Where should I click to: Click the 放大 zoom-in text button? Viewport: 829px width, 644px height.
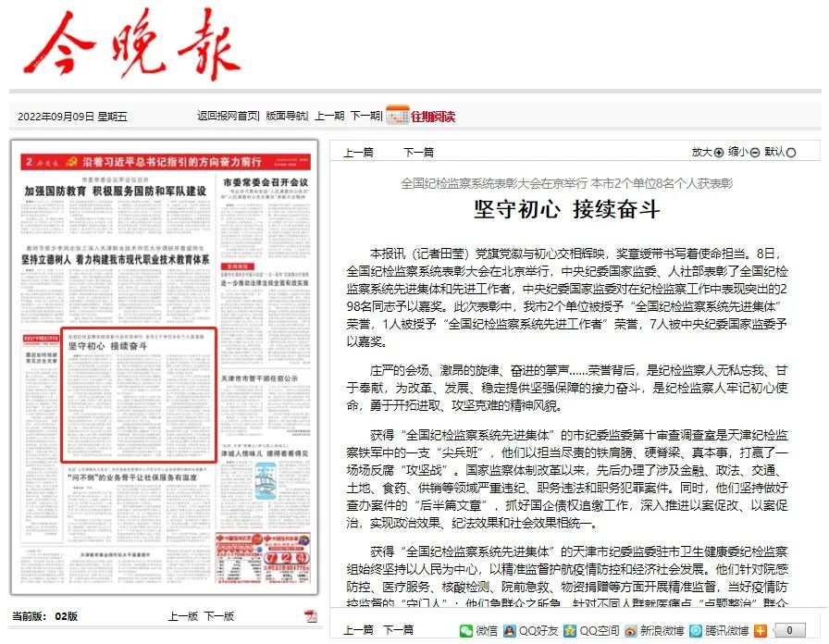click(x=707, y=153)
